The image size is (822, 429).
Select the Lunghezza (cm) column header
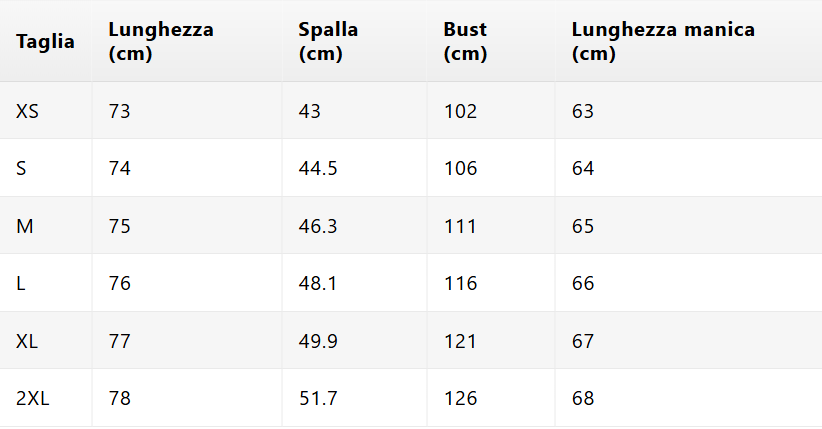161,41
